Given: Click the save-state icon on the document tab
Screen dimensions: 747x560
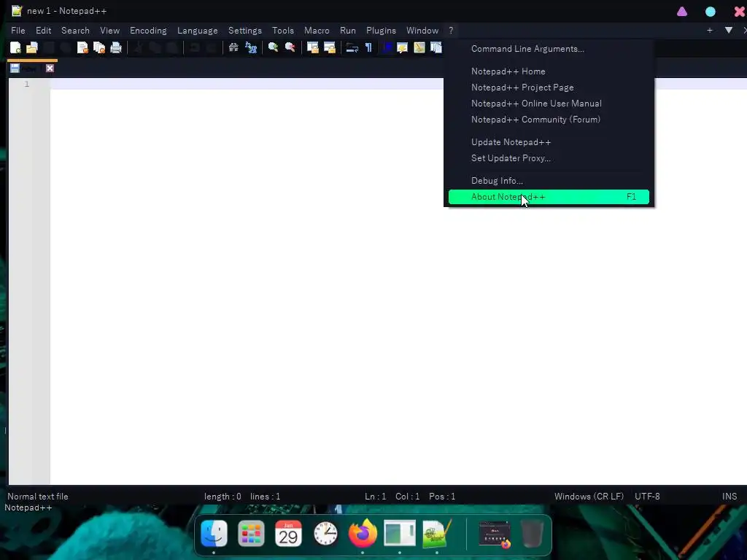Looking at the screenshot, I should [x=15, y=68].
